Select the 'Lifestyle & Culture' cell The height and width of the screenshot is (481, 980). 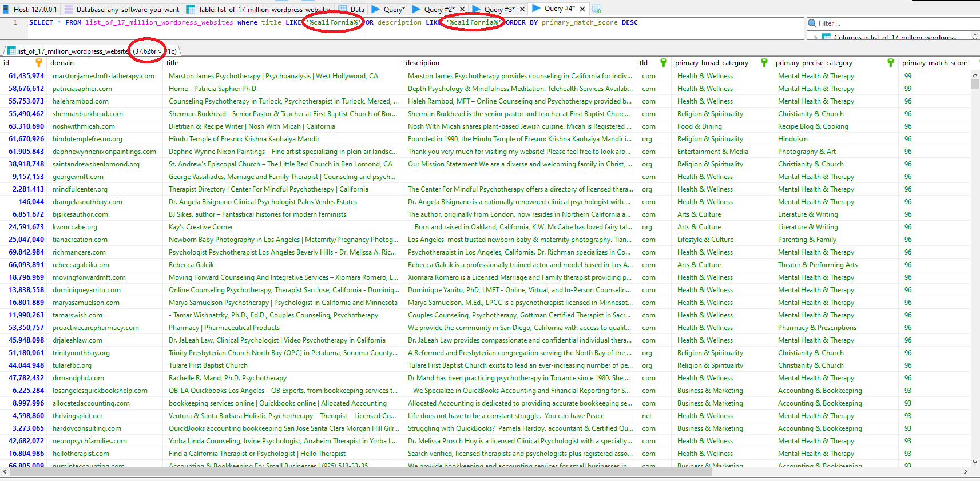[x=705, y=240]
